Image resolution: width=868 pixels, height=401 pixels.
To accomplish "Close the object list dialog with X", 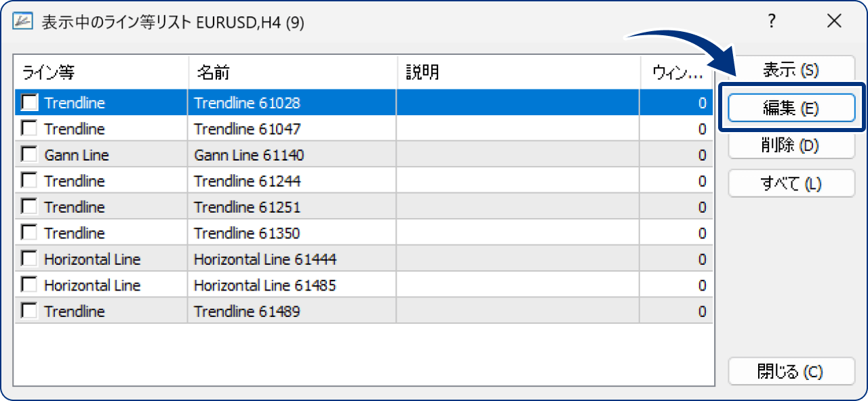I will (x=834, y=22).
